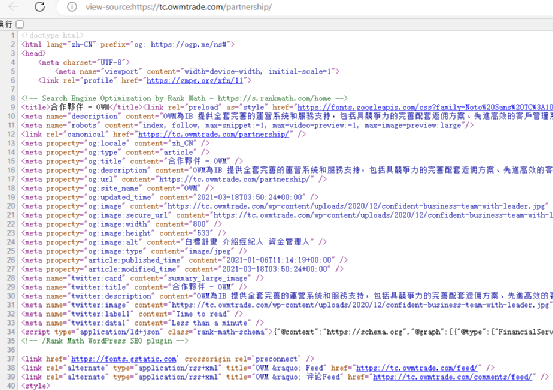The image size is (553, 390).
Task: Click the article:modified_time meta line
Action: pos(182,269)
